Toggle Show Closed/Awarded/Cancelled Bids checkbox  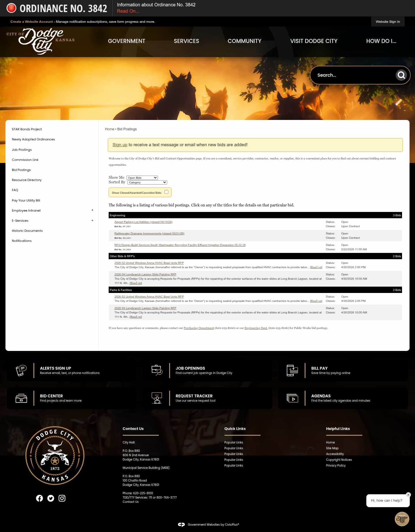pyautogui.click(x=166, y=192)
